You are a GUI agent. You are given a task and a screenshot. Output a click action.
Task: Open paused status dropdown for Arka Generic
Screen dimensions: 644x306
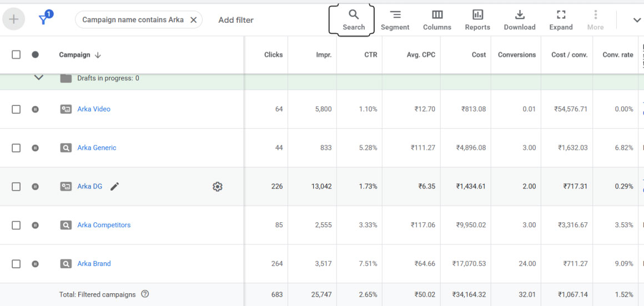35,148
